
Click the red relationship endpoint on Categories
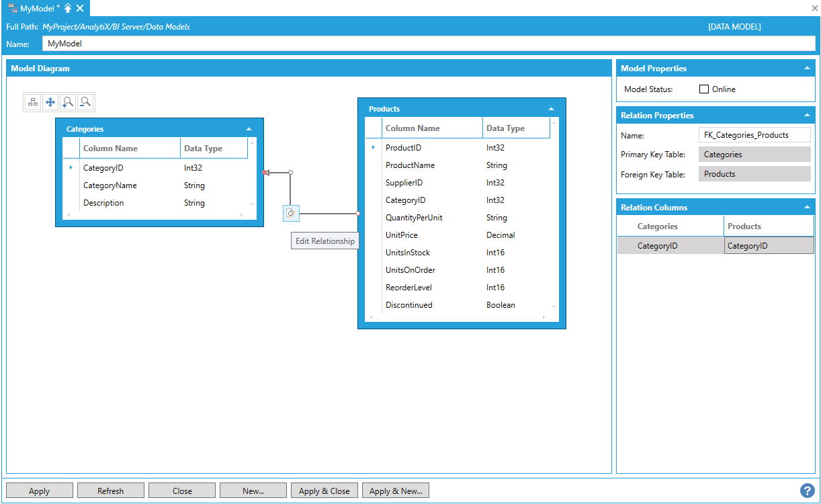coord(265,173)
